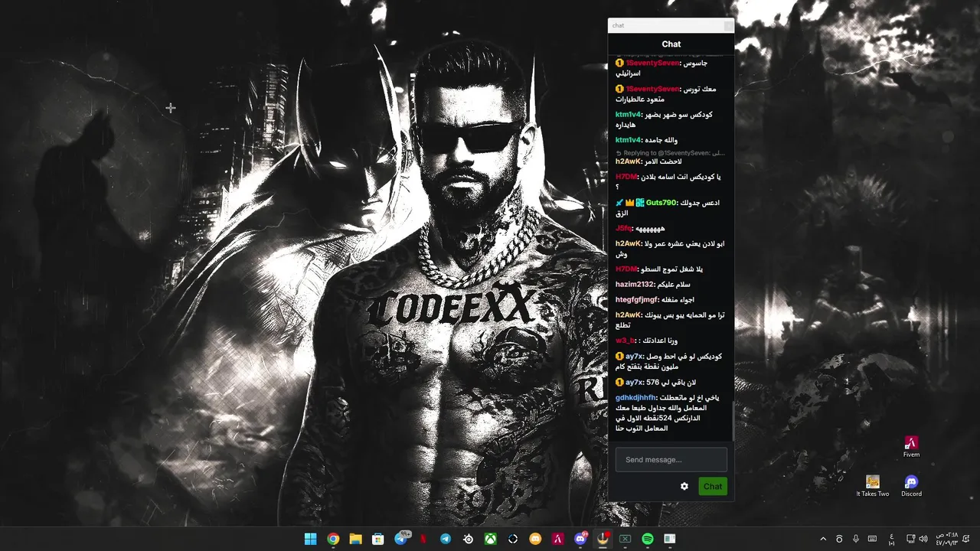Open SteelSeries app from the taskbar

pos(468,539)
